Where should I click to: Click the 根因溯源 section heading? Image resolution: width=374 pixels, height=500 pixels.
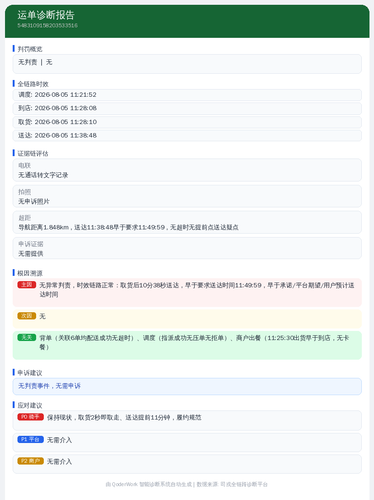(x=30, y=273)
